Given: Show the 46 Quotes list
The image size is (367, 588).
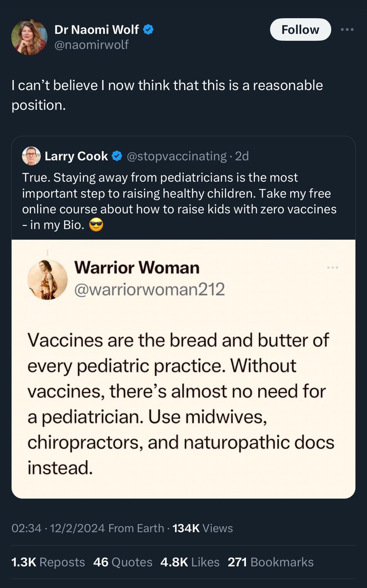Looking at the screenshot, I should click(122, 562).
